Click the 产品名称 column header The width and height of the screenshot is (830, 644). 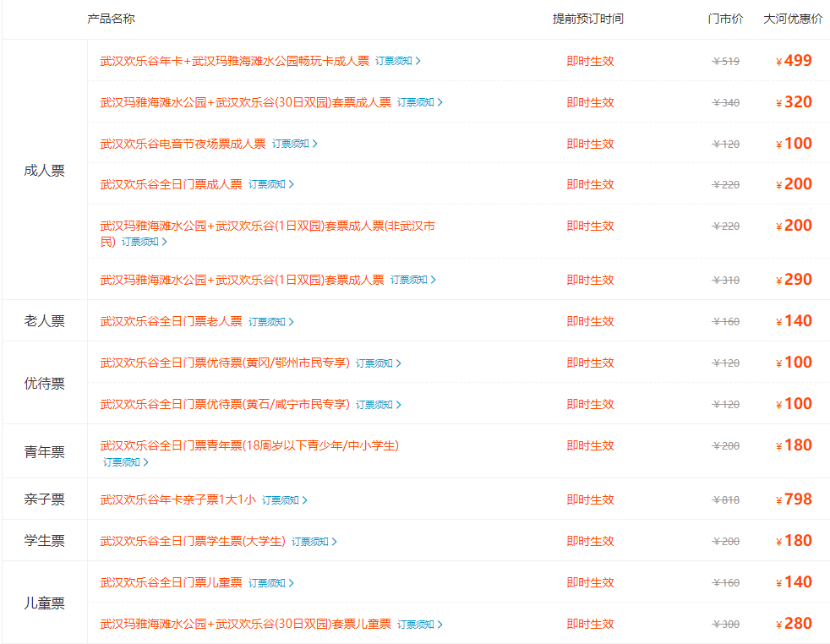click(112, 19)
